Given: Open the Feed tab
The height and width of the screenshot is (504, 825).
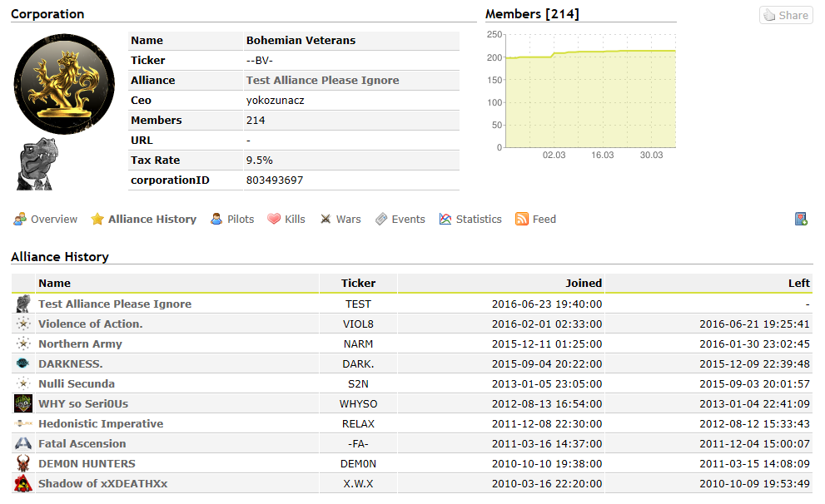Looking at the screenshot, I should click(535, 220).
